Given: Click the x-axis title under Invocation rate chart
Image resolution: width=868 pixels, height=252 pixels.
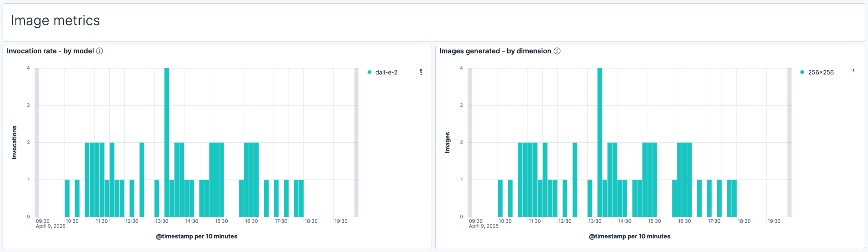Looking at the screenshot, I should tap(197, 236).
